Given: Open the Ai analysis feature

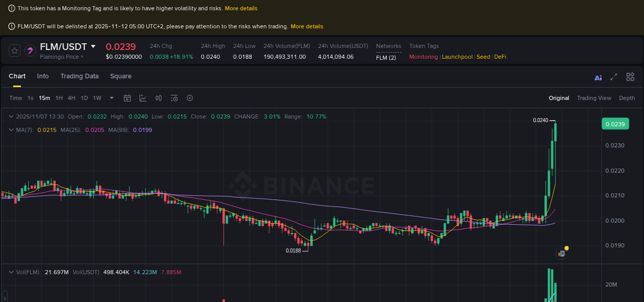Looking at the screenshot, I should (598, 76).
